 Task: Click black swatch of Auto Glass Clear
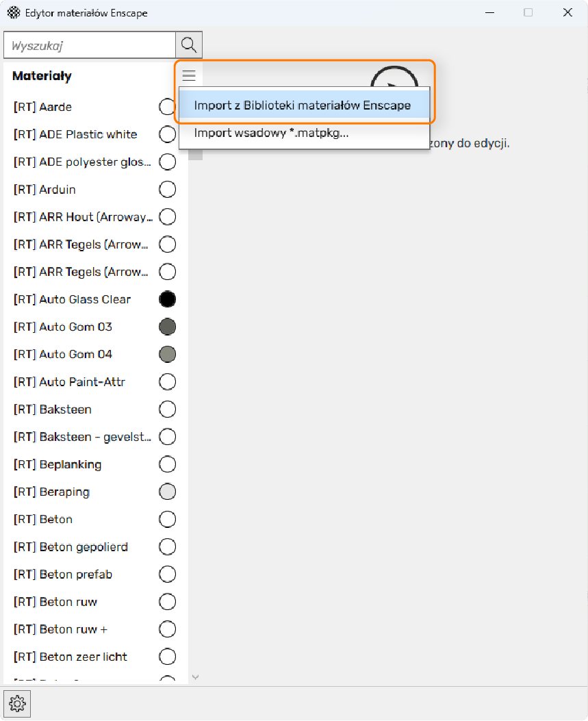click(x=167, y=299)
